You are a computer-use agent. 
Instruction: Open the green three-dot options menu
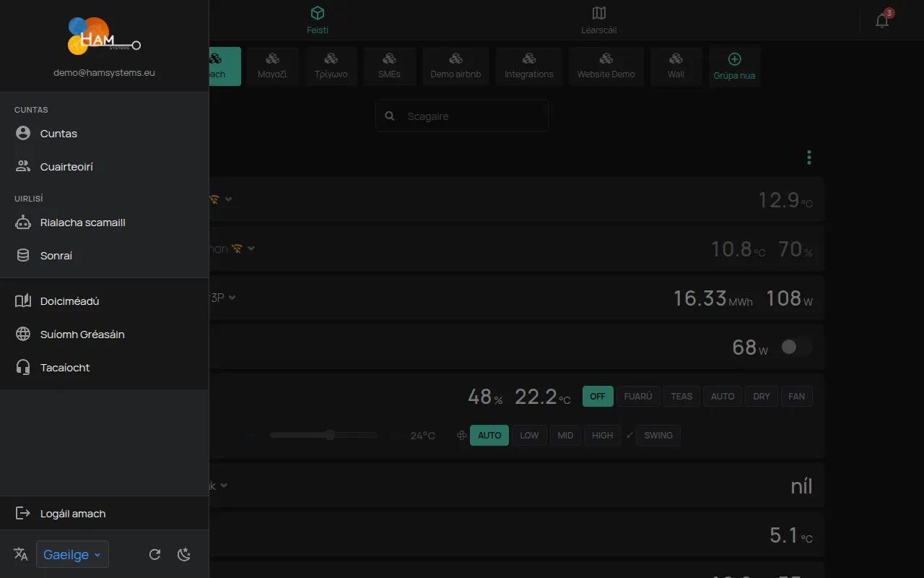(809, 157)
